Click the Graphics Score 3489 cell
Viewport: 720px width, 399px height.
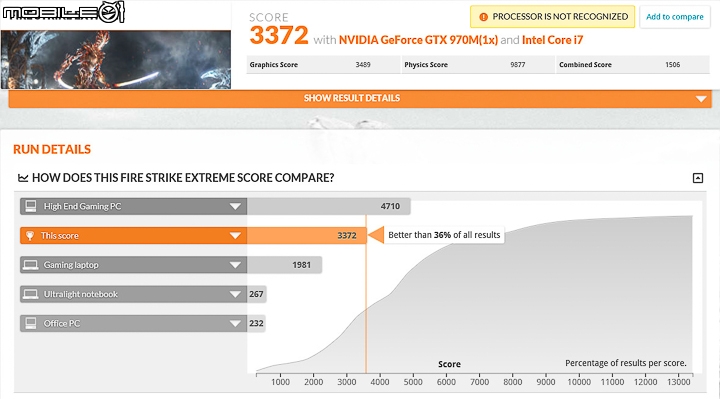[x=323, y=65]
